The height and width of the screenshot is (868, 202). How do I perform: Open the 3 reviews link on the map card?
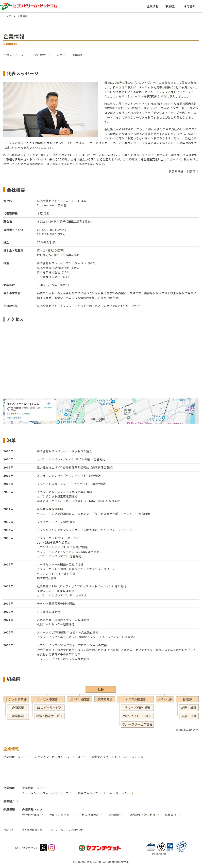[x=26, y=414]
